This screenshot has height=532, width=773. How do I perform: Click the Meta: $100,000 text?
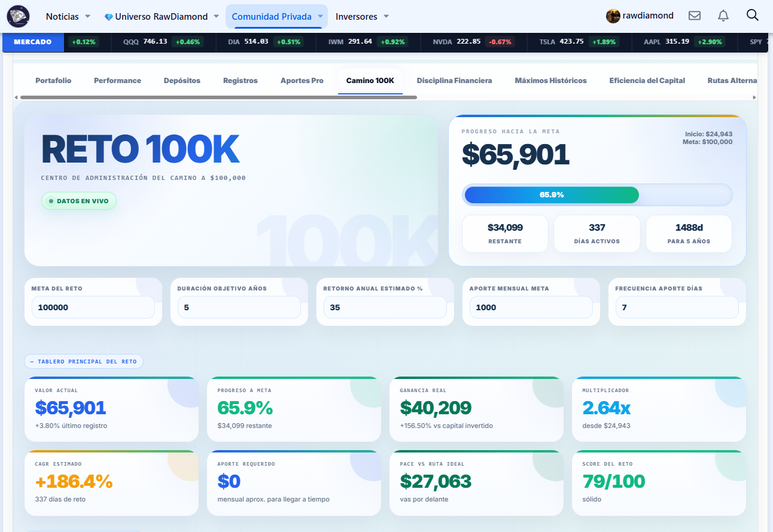click(x=708, y=142)
